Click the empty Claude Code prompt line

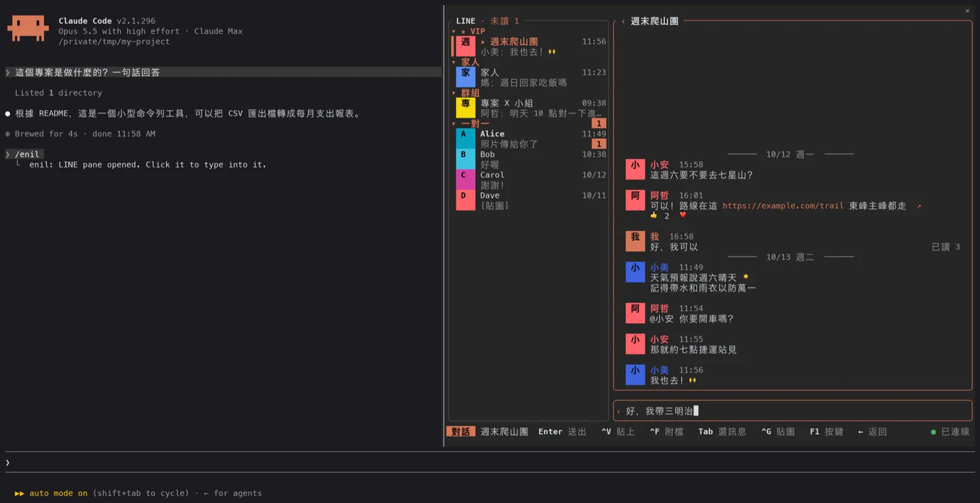[x=490, y=463]
